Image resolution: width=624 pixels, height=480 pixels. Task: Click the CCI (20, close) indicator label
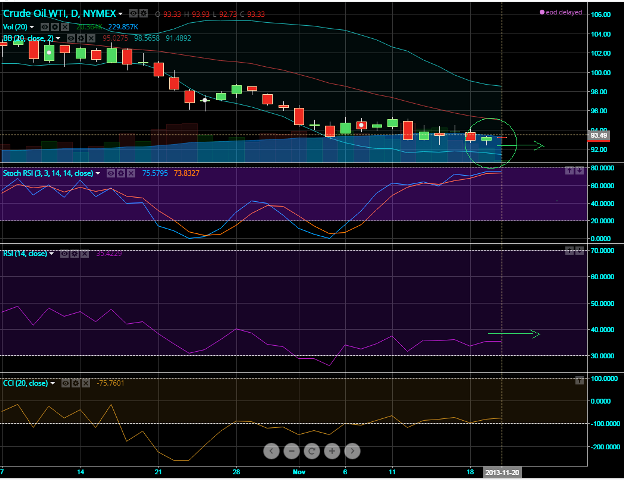point(25,383)
